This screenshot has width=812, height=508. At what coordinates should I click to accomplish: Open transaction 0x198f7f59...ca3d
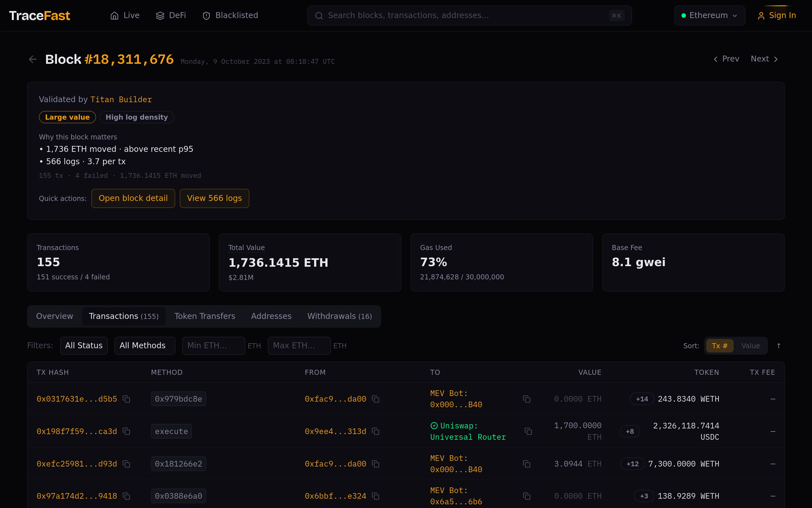(77, 432)
